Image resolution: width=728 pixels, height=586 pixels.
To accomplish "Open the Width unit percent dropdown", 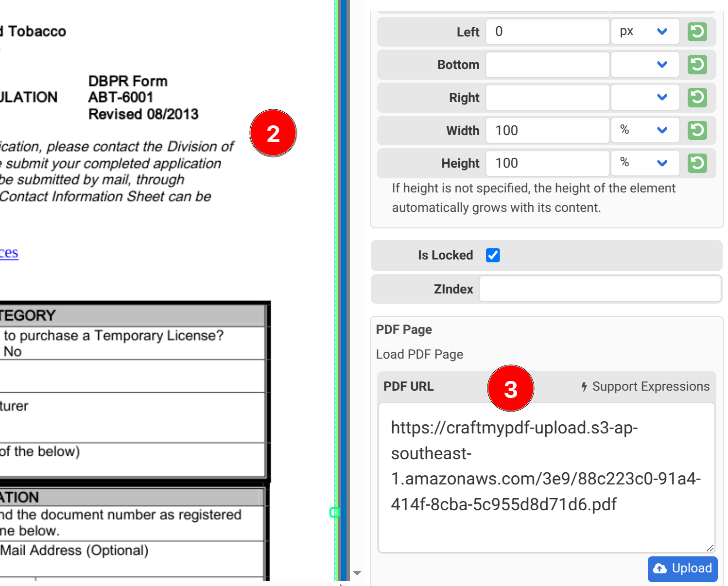I will 645,130.
